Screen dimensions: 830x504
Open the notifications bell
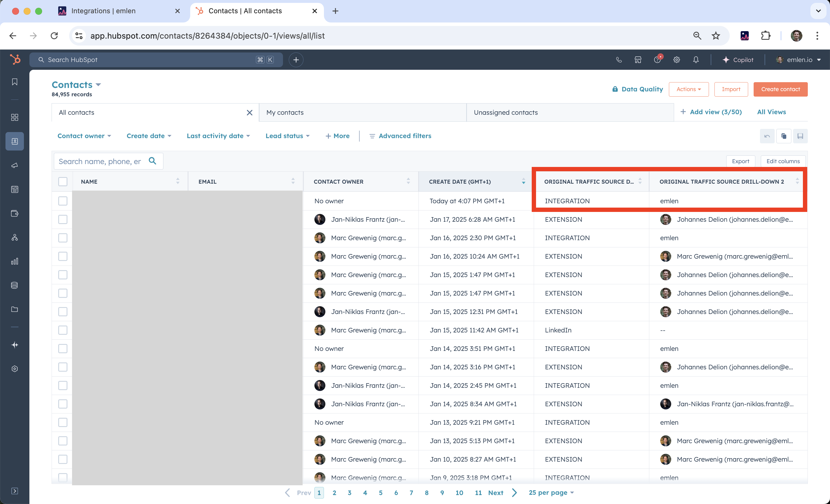(x=696, y=60)
